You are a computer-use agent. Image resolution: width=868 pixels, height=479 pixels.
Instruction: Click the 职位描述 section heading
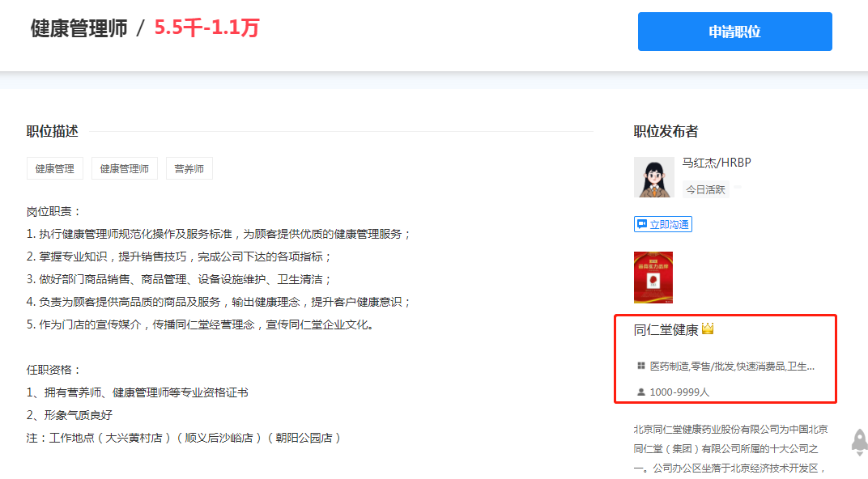[53, 132]
